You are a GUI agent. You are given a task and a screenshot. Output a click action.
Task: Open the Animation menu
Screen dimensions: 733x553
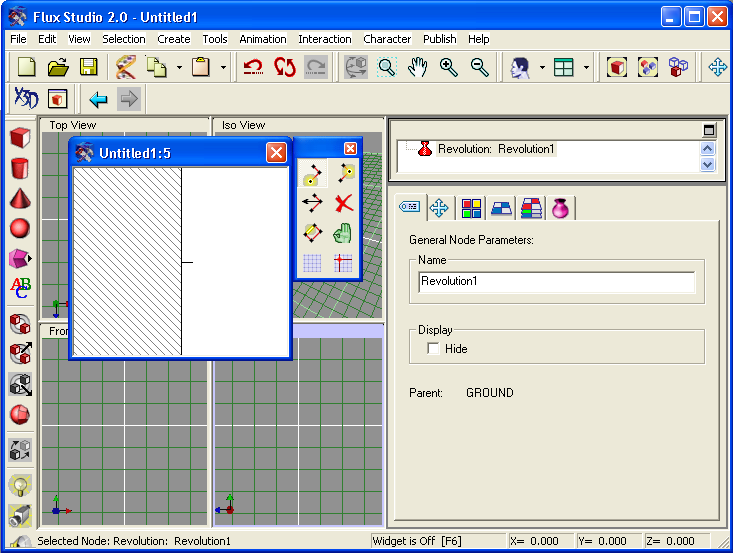[263, 39]
